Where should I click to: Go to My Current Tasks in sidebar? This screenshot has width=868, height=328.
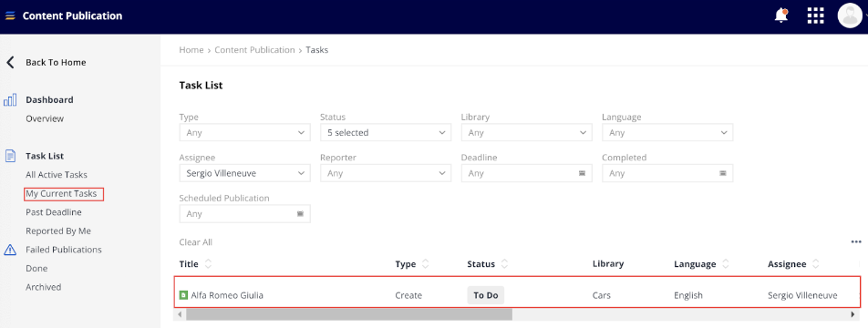click(x=61, y=193)
